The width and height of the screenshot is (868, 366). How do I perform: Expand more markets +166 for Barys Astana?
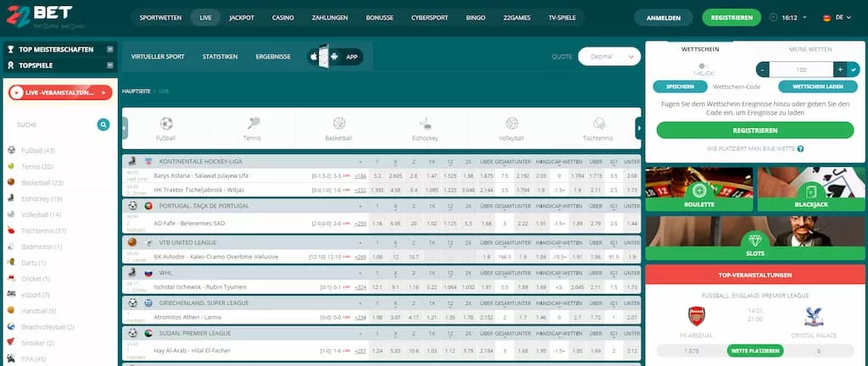(x=361, y=176)
